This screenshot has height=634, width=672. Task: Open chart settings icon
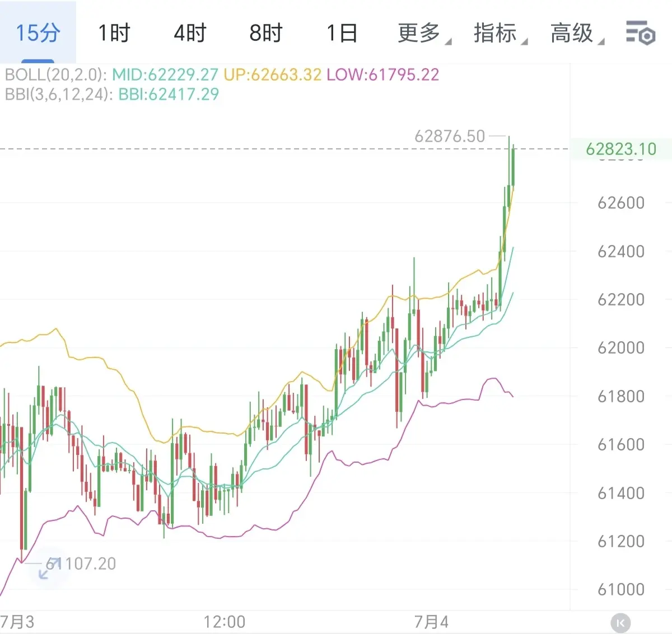640,32
